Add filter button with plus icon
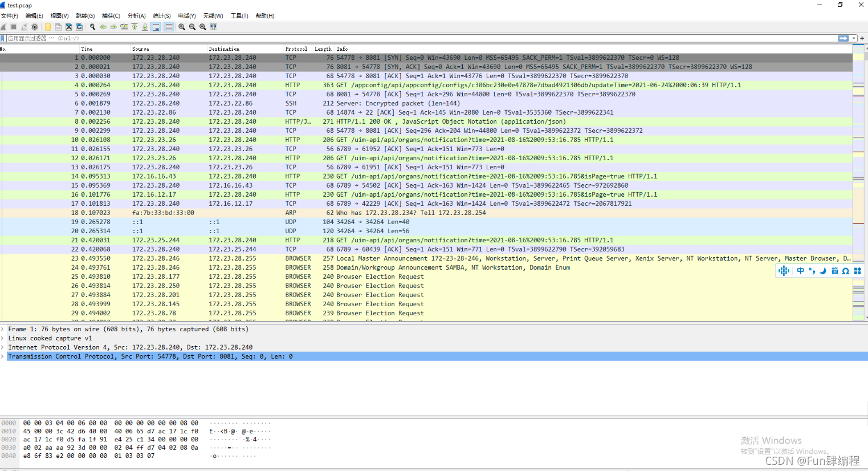Viewport: 868px width, 471px height. [862, 38]
